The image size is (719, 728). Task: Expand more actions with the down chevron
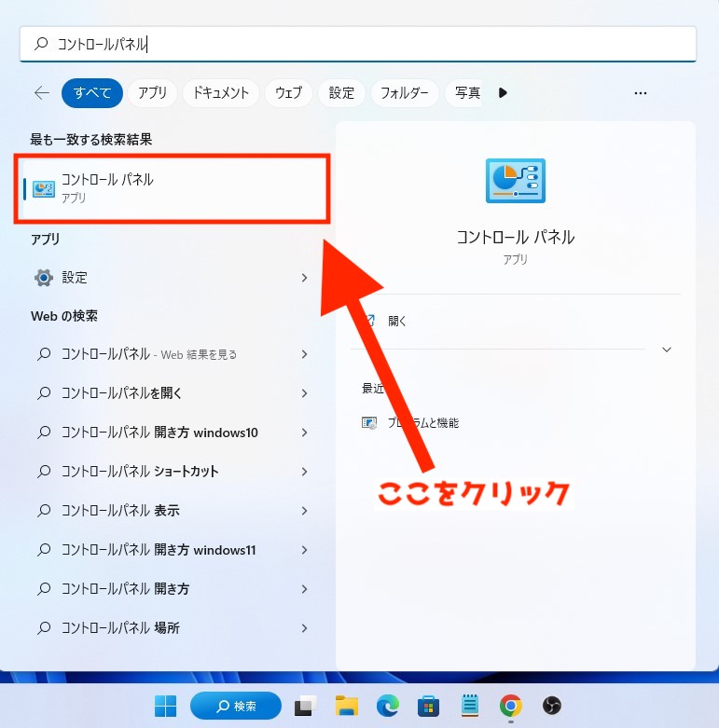667,350
